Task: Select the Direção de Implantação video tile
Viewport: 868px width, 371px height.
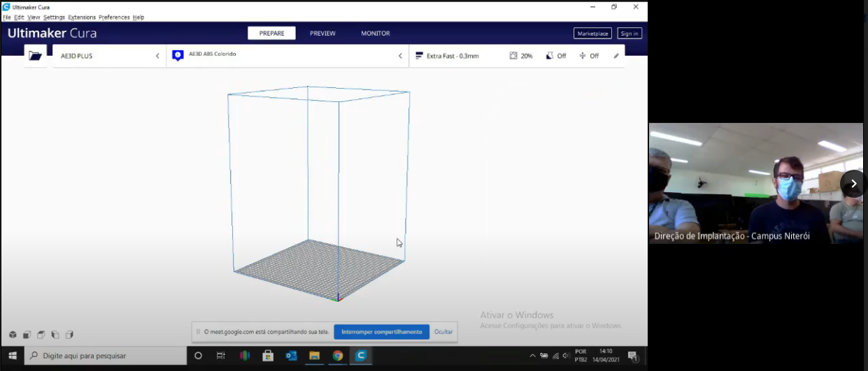Action: pos(755,183)
